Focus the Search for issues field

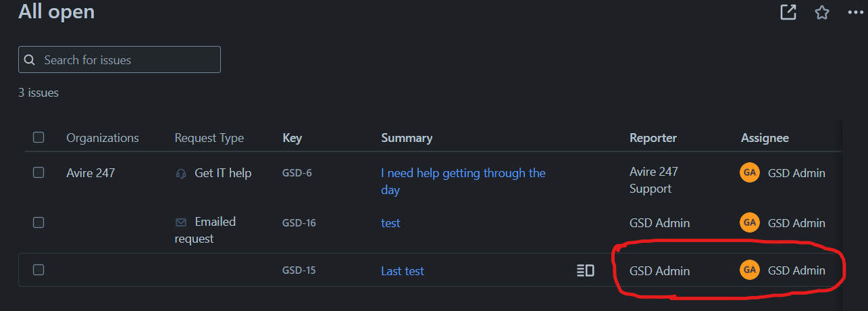click(x=120, y=59)
